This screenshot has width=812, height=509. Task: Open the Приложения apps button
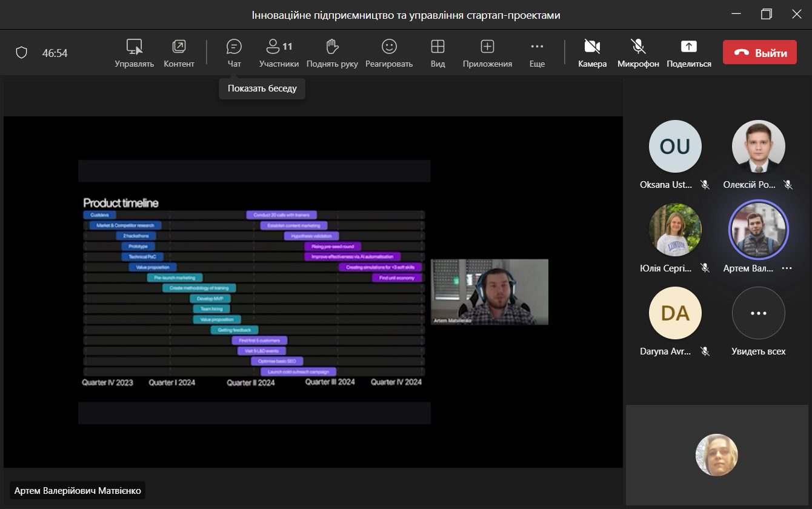[487, 52]
